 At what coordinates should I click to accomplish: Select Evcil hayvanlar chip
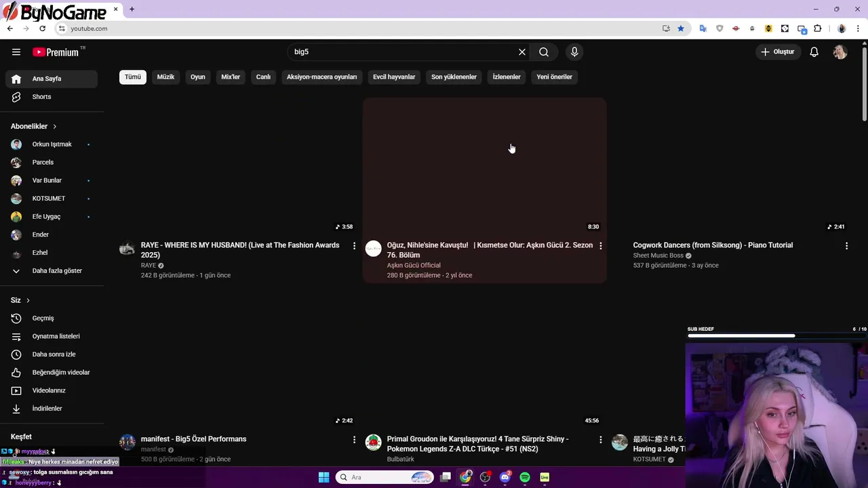coord(394,77)
